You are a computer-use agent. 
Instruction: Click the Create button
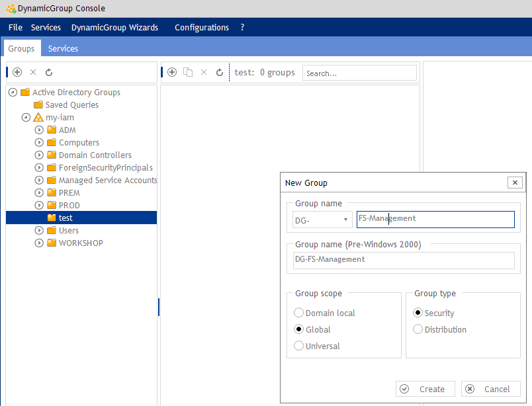[x=425, y=389]
